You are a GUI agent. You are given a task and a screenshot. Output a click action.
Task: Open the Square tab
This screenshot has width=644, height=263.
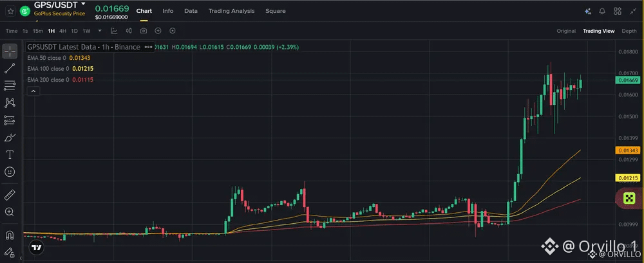[275, 11]
